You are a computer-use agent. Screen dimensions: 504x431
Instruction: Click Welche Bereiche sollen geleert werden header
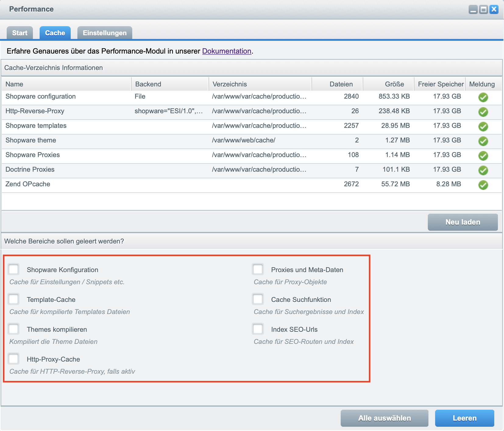click(252, 241)
